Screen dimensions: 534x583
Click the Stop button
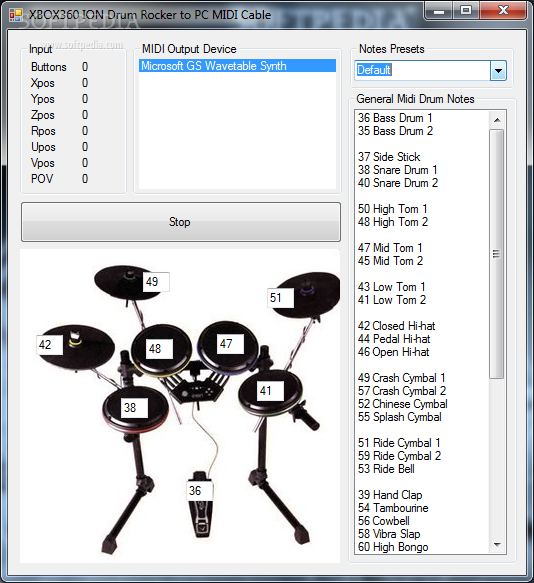[181, 222]
